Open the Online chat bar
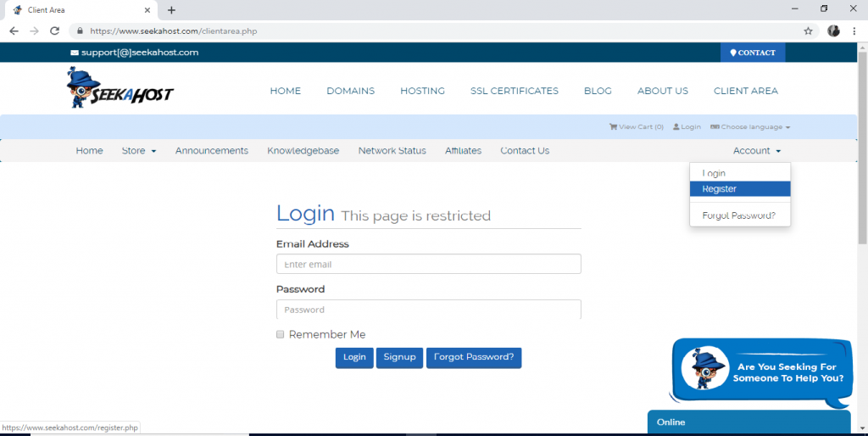Image resolution: width=868 pixels, height=436 pixels. [x=749, y=422]
